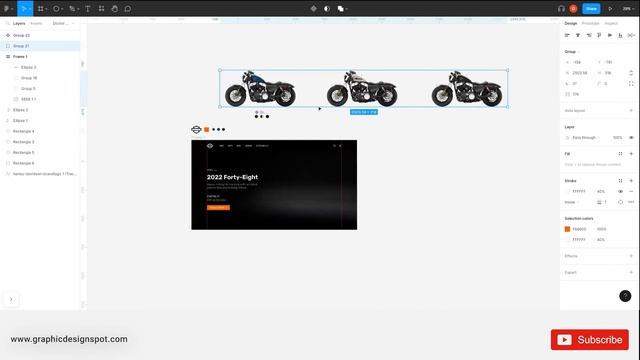Add a fill with plus icon
The height and width of the screenshot is (360, 640).
coord(631,154)
